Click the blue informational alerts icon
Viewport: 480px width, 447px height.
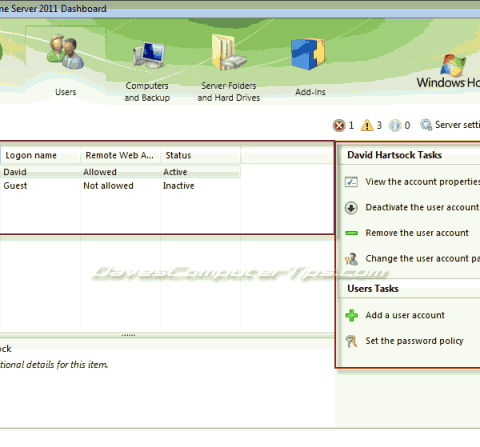[x=395, y=125]
